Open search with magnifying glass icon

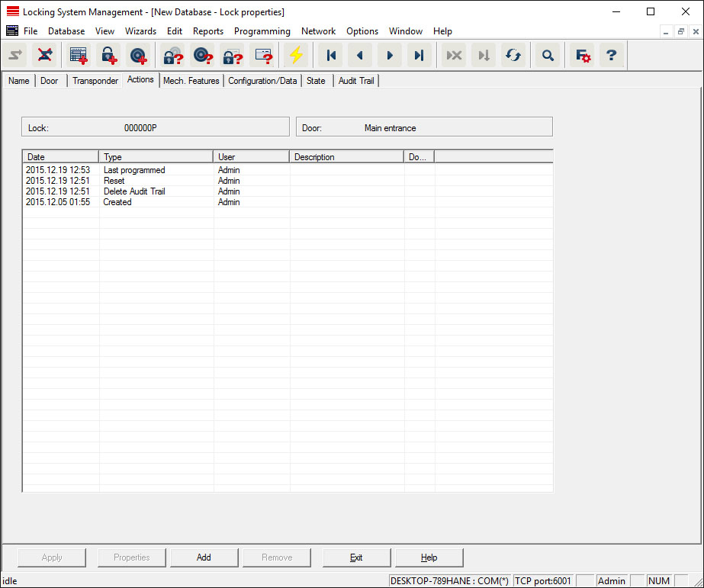pos(547,55)
